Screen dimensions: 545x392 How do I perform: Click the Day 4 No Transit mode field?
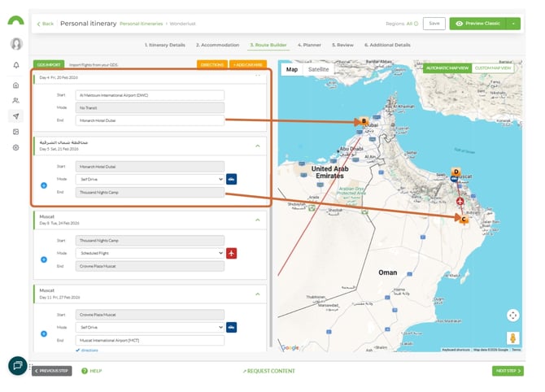pyautogui.click(x=150, y=107)
